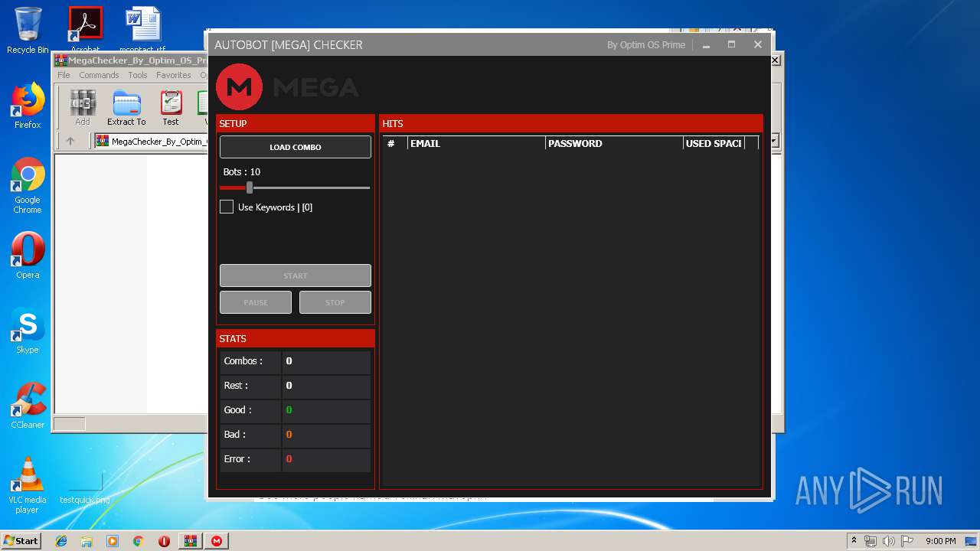This screenshot has height=551, width=980.
Task: Open Firefox desktop shortcut
Action: [x=28, y=106]
